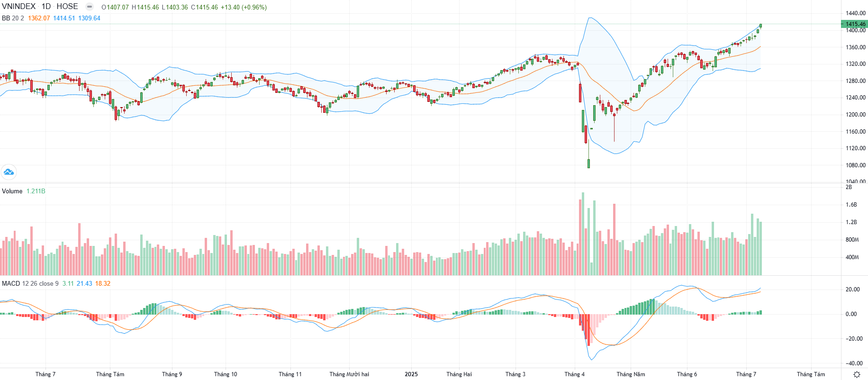868x380 pixels.
Task: Select the VNINDEX symbol title
Action: (x=18, y=7)
